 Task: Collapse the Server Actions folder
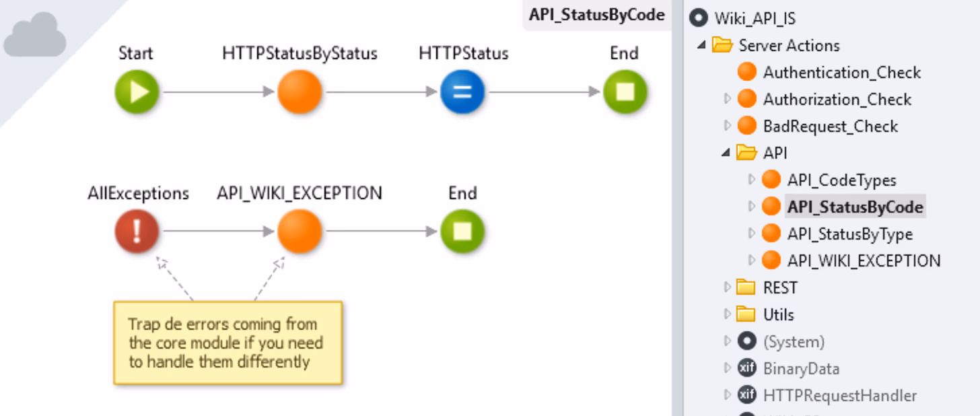[x=703, y=46]
